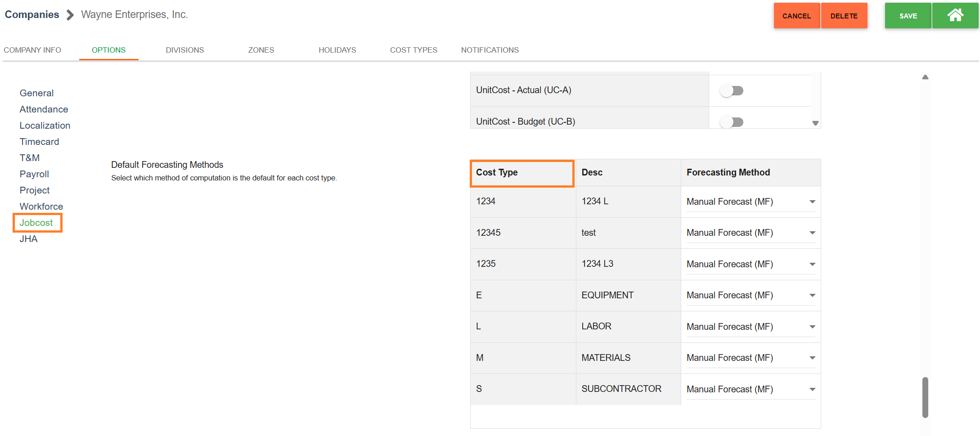This screenshot has width=980, height=436.
Task: Click the green home icon button
Action: click(x=955, y=16)
